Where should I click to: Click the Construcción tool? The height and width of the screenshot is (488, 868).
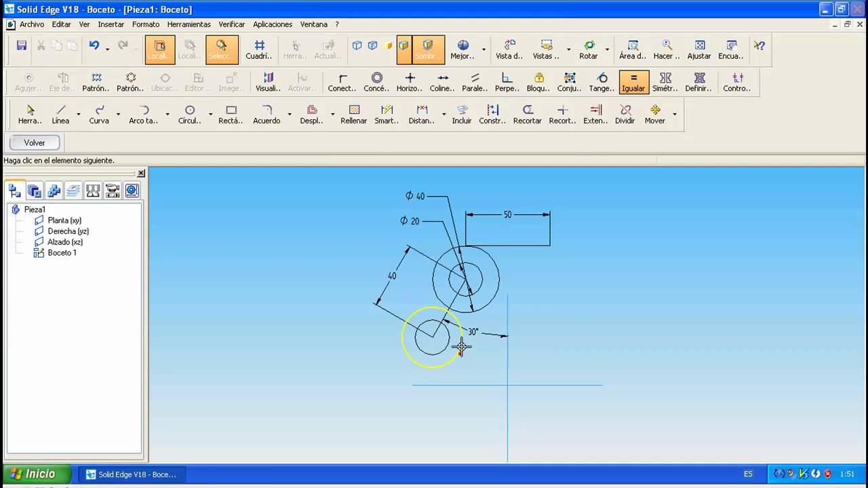pyautogui.click(x=492, y=115)
